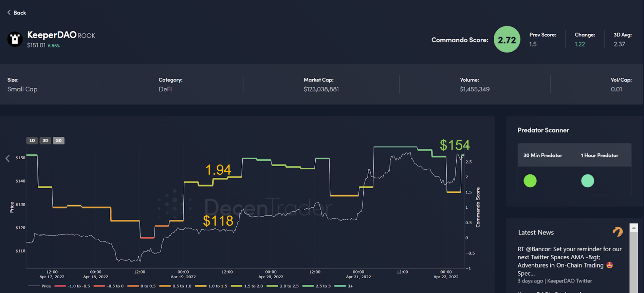Viewport: 644px width, 293px height.
Task: Click the scrollbar up arrow in Latest News
Action: coord(633,228)
